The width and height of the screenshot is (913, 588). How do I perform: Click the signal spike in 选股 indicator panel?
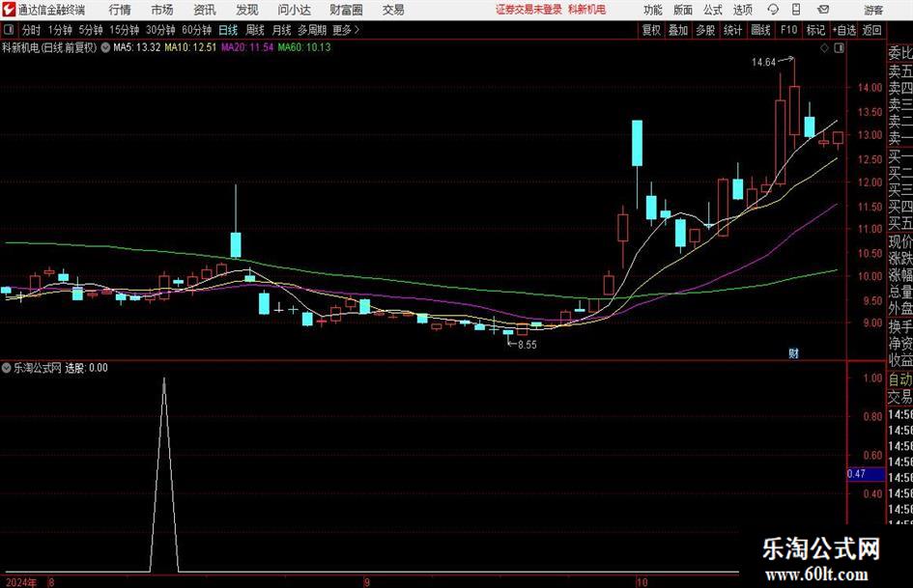164,474
